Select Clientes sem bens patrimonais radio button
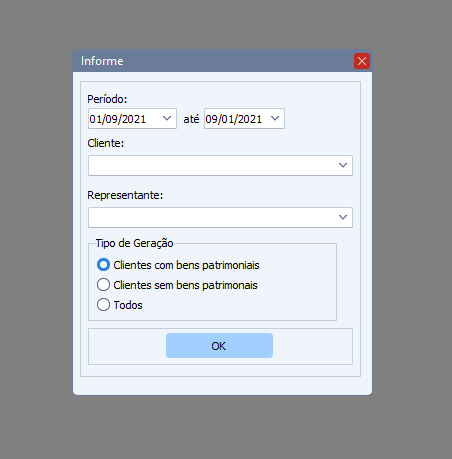Viewport: 452px width, 459px height. (103, 285)
